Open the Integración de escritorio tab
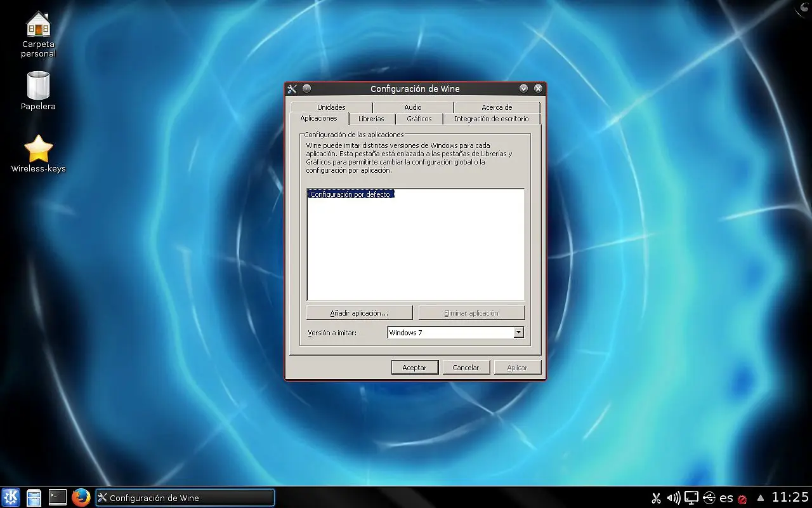 click(491, 119)
